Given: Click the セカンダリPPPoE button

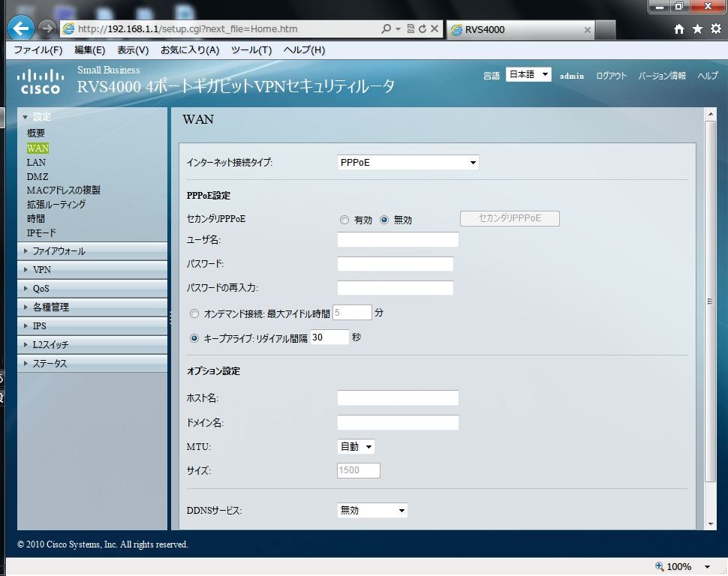Looking at the screenshot, I should (510, 218).
